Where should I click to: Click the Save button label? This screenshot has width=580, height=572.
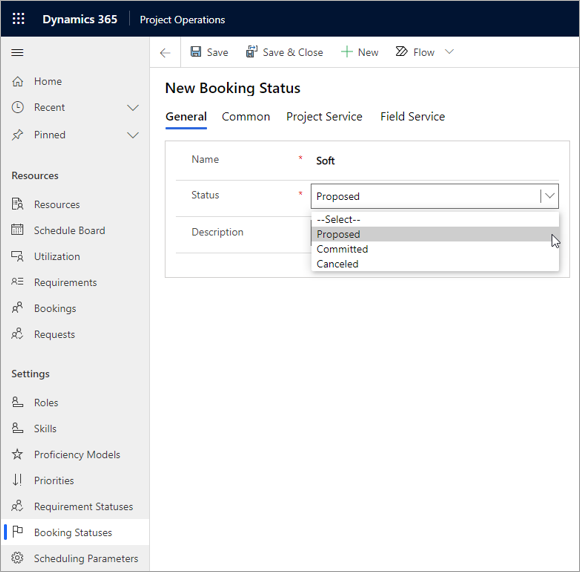218,53
